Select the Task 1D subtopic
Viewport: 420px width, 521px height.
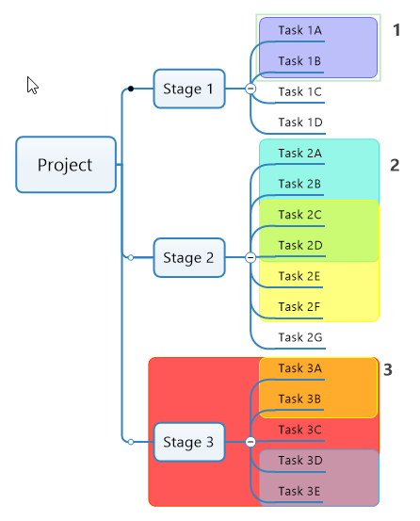300,122
